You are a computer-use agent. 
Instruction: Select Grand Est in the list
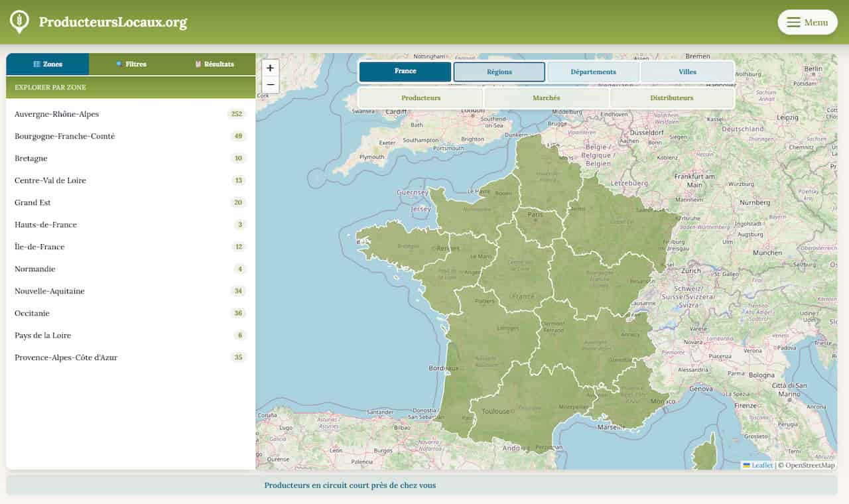tap(131, 202)
